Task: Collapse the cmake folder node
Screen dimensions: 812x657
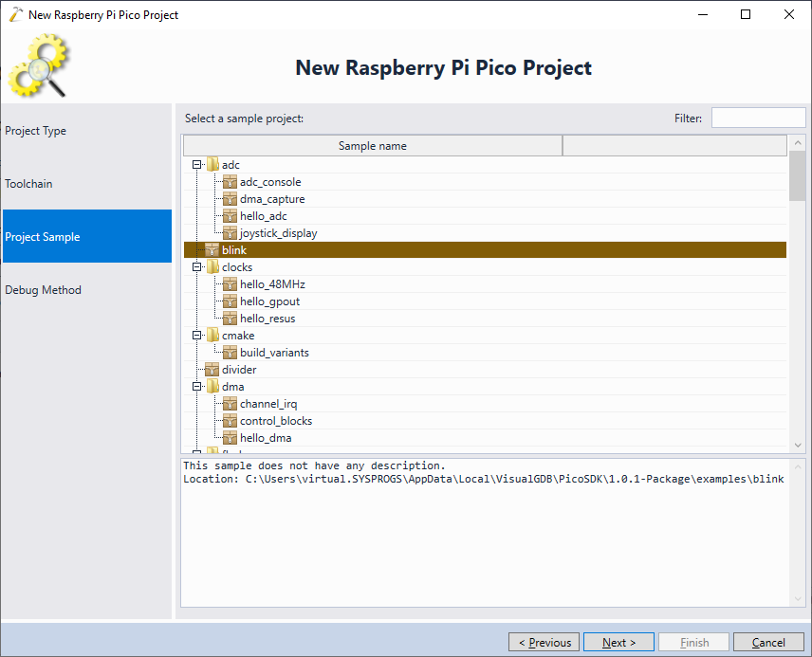Action: (196, 336)
